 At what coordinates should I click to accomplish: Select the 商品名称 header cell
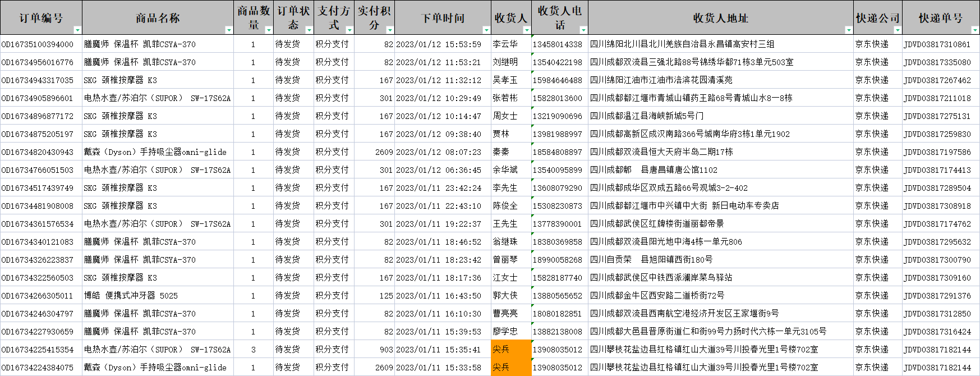pyautogui.click(x=158, y=18)
